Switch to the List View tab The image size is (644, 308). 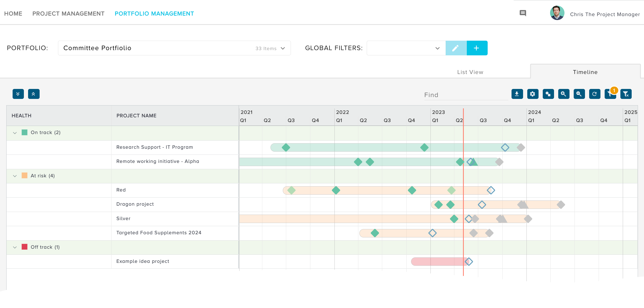click(x=470, y=72)
